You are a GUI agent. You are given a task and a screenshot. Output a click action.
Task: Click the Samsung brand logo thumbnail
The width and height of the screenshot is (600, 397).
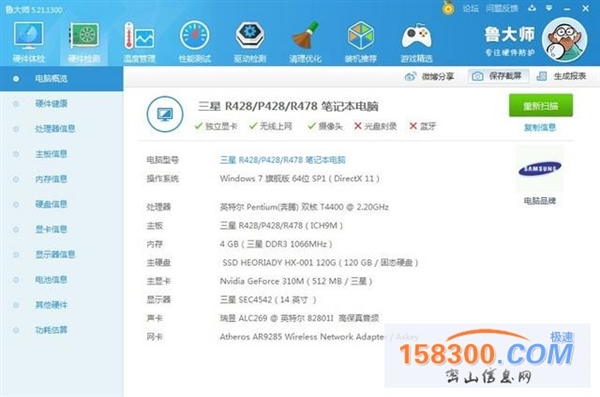click(x=540, y=168)
